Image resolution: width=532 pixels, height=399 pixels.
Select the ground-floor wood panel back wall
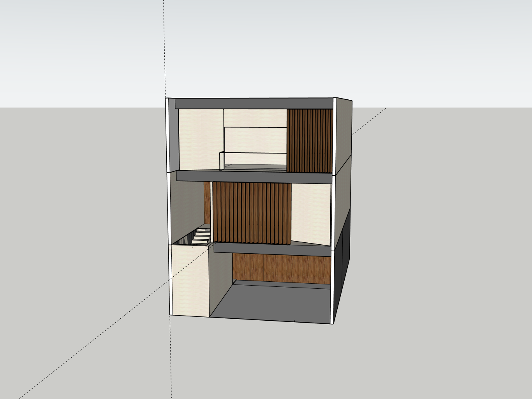[281, 268]
